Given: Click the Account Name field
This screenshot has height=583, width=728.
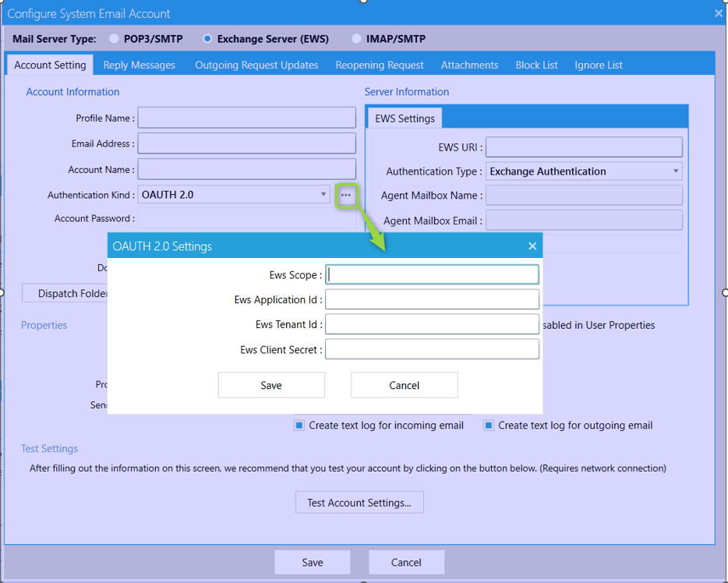Looking at the screenshot, I should coord(246,169).
